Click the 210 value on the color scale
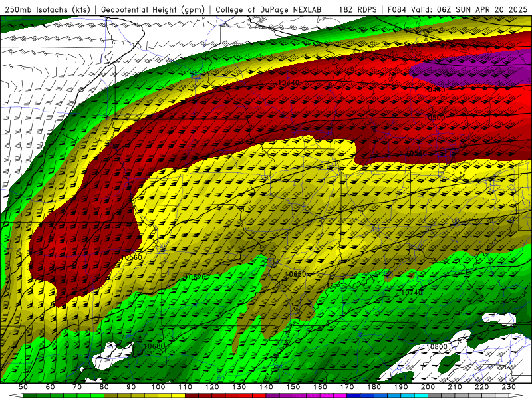The height and width of the screenshot is (399, 532). click(455, 387)
